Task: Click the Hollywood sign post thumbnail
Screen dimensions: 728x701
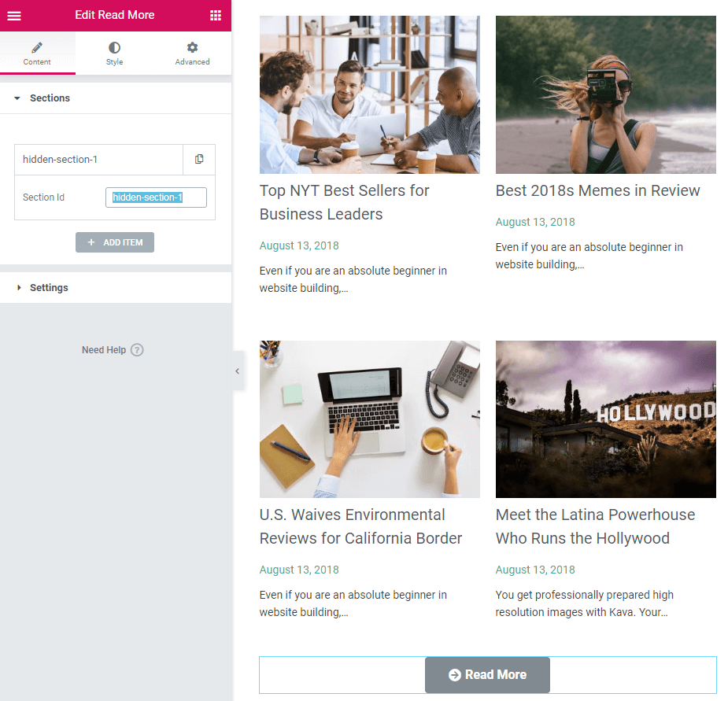Action: click(x=605, y=419)
